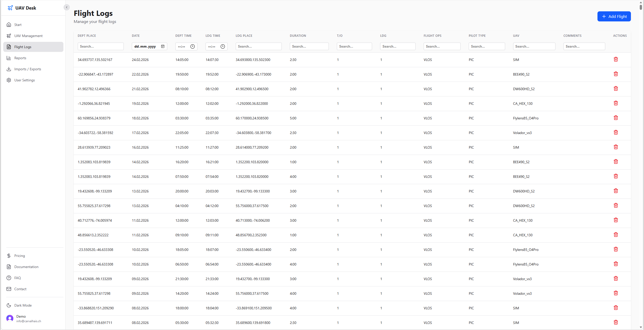Click the Demo user avatar
The width and height of the screenshot is (644, 330).
(10, 318)
